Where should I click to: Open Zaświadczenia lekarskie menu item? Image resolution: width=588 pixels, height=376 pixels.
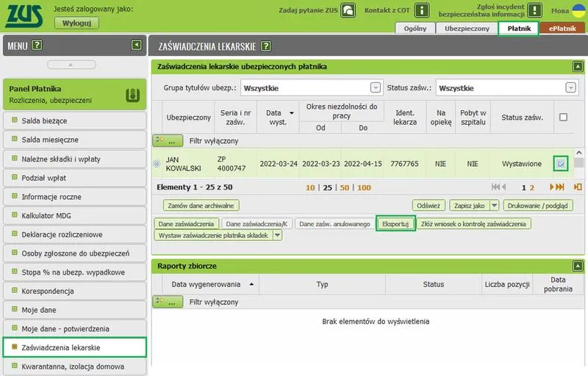pos(75,347)
